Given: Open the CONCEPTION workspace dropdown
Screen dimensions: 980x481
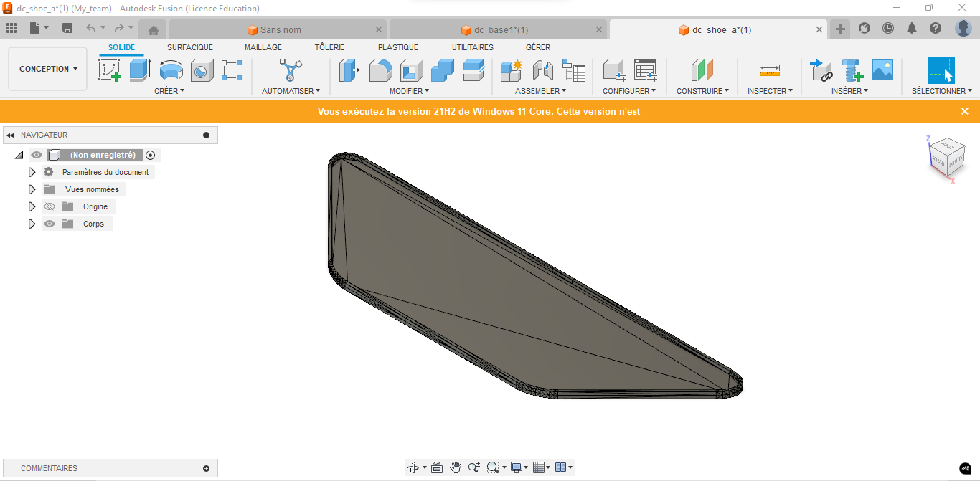Looking at the screenshot, I should tap(48, 69).
